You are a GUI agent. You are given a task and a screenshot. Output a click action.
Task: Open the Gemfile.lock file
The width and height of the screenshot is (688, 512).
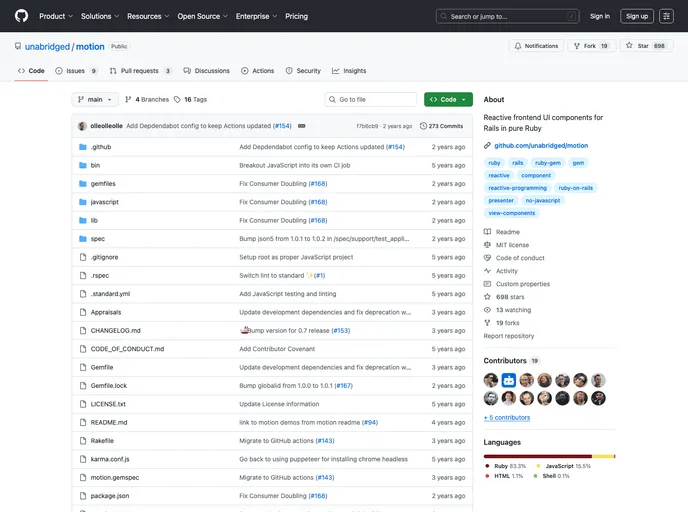pyautogui.click(x=108, y=386)
